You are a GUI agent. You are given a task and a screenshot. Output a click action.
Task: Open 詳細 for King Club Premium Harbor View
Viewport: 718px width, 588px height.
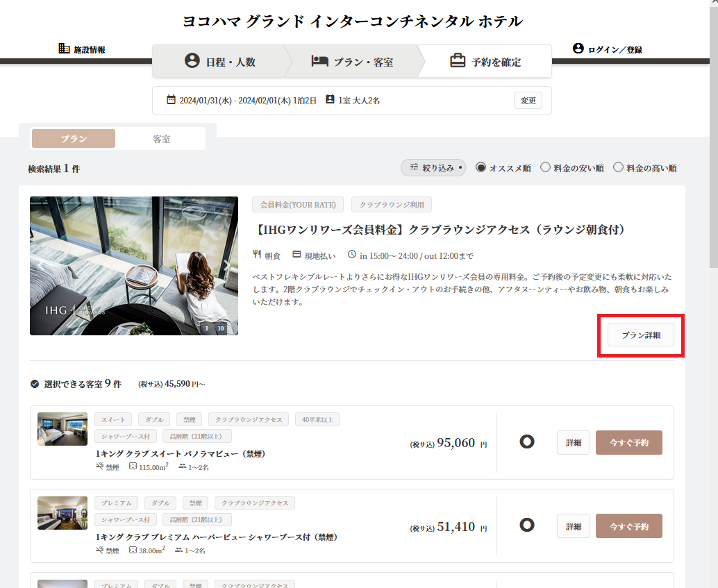click(x=574, y=526)
